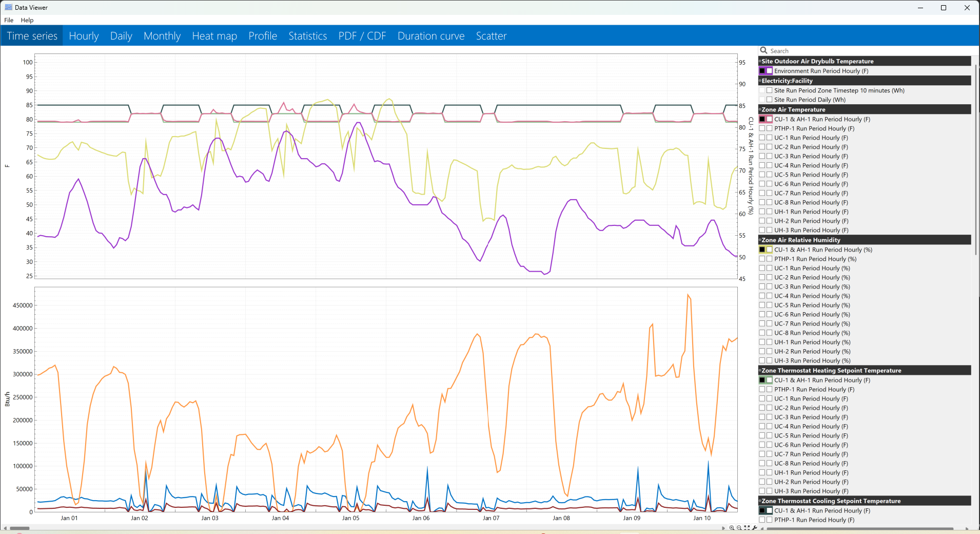Click the fit-to-view expand arrows icon
The height and width of the screenshot is (534, 980).
(x=747, y=528)
